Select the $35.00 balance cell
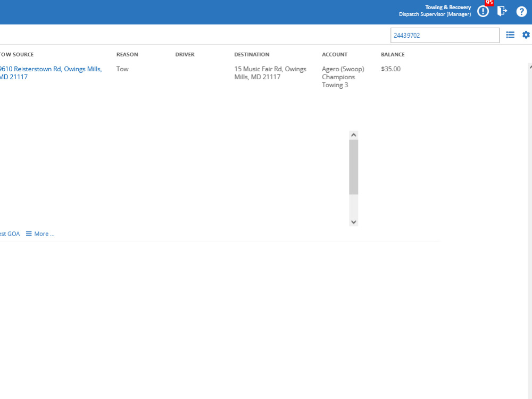 [x=390, y=69]
